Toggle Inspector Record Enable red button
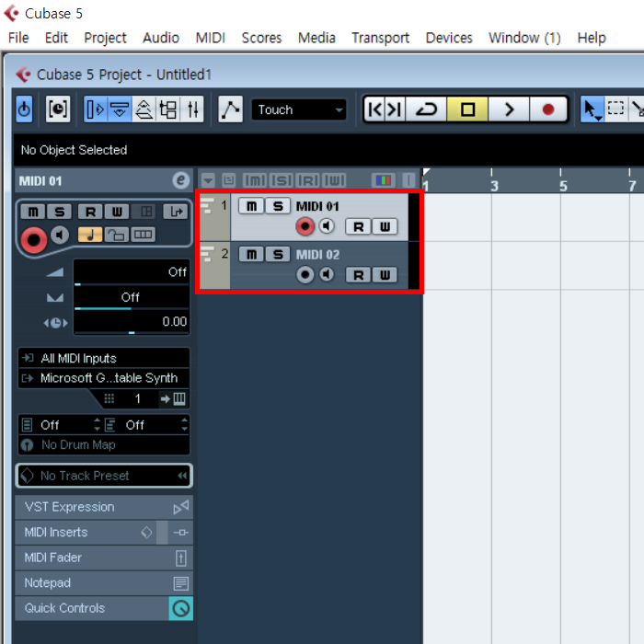 [34, 239]
